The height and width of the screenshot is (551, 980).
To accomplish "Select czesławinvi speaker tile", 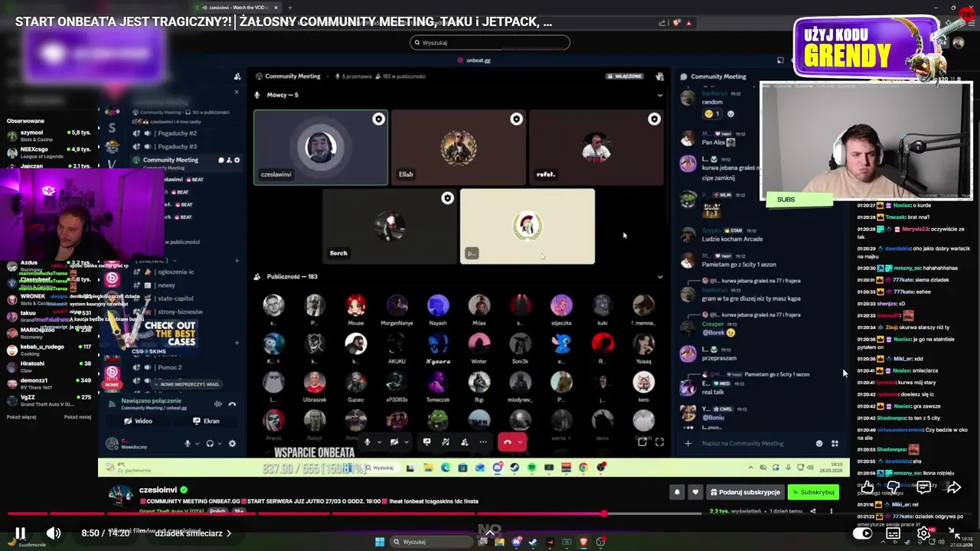I will 321,147.
